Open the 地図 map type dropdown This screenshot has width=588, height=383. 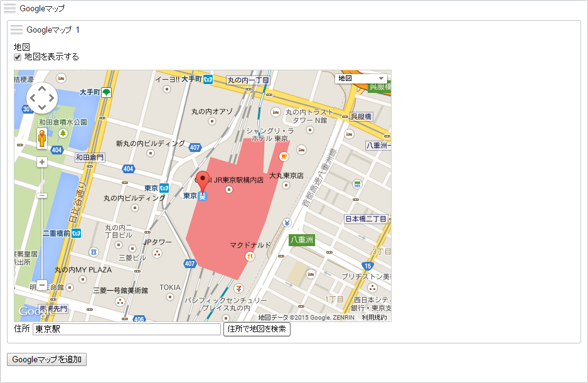[x=361, y=78]
